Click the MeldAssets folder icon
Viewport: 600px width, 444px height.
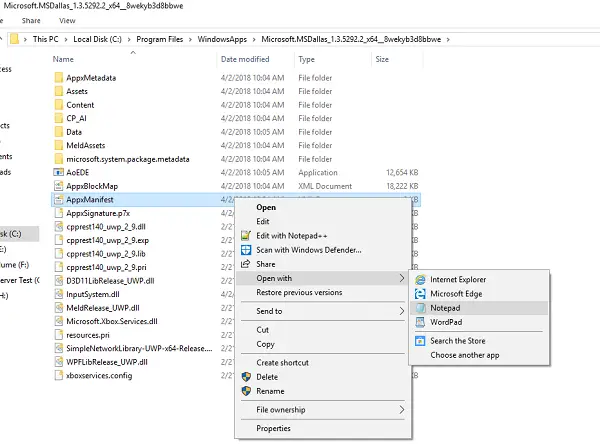coord(59,145)
